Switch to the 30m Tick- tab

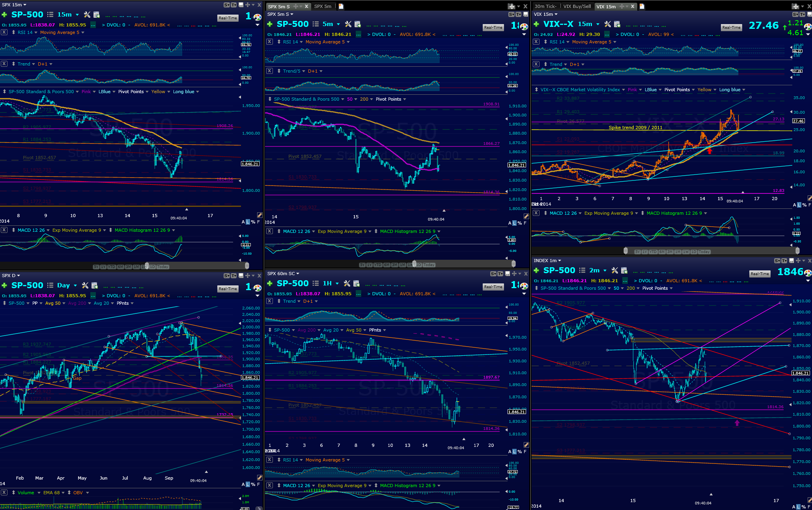(x=545, y=6)
